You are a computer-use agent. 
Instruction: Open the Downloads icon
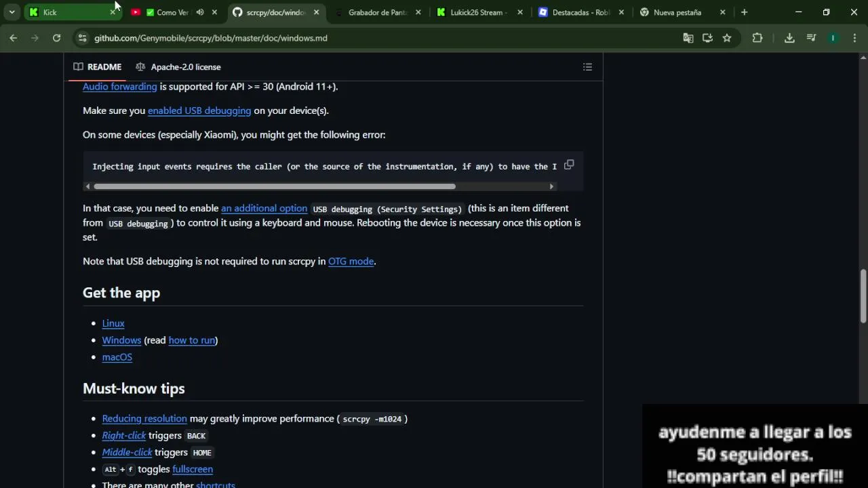pos(789,38)
